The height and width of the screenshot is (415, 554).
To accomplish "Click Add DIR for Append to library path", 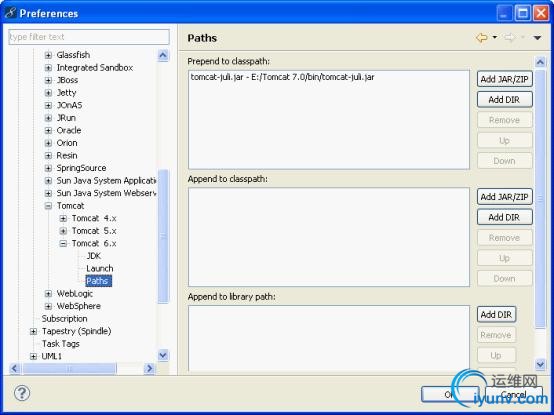I will (496, 314).
